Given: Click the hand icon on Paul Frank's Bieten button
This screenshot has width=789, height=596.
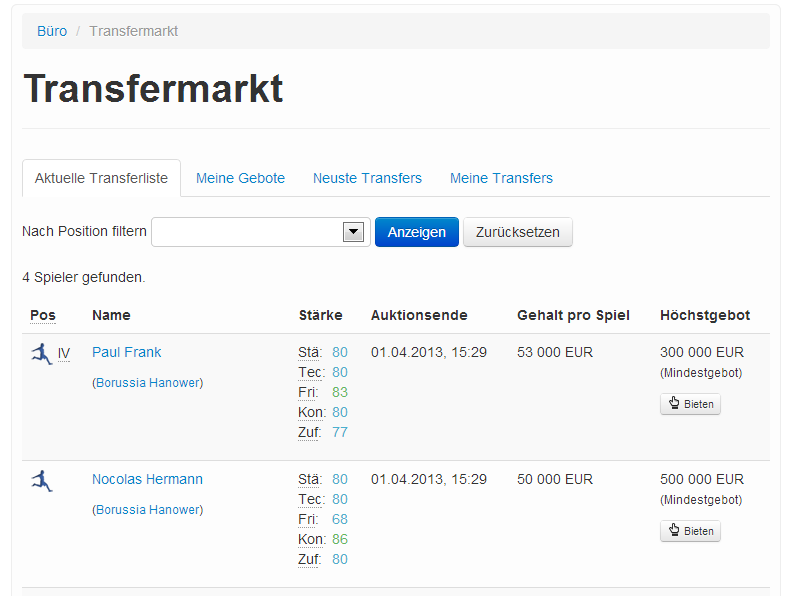Looking at the screenshot, I should pos(674,404).
